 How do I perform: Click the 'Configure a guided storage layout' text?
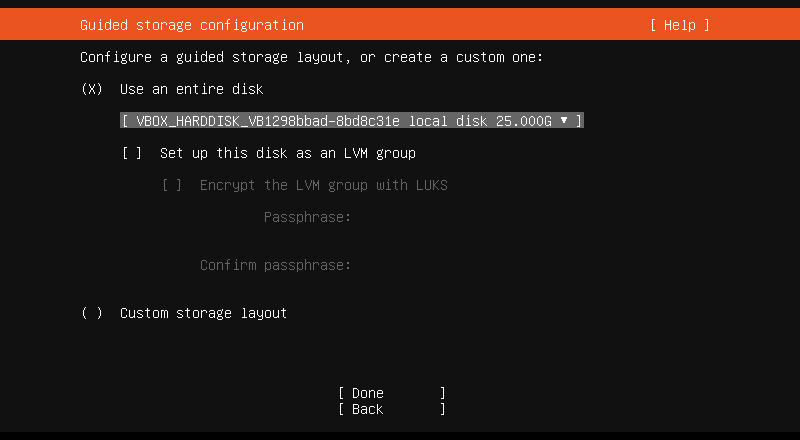[311, 57]
